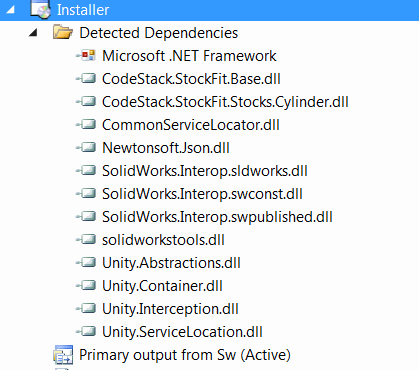This screenshot has height=370, width=419.
Task: Select SolidWorks.Interop.swconst.dll text
Action: [x=202, y=194]
